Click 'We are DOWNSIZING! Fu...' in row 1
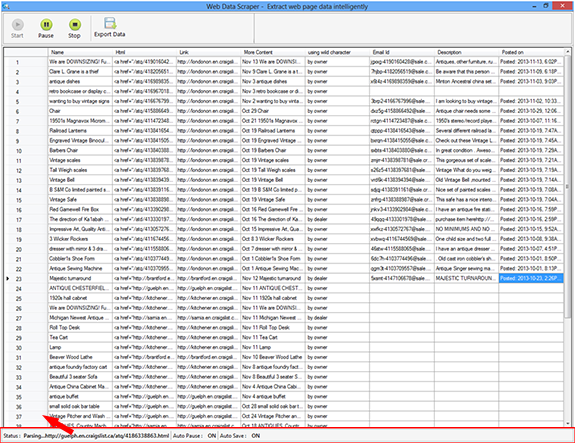Image resolution: width=575 pixels, height=443 pixels. tap(80, 62)
